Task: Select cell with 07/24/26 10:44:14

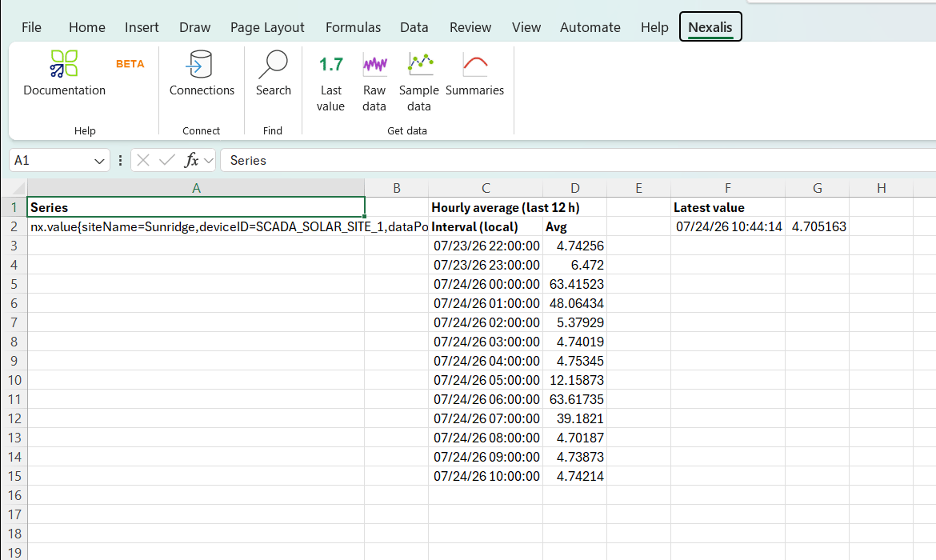Action: [x=728, y=227]
